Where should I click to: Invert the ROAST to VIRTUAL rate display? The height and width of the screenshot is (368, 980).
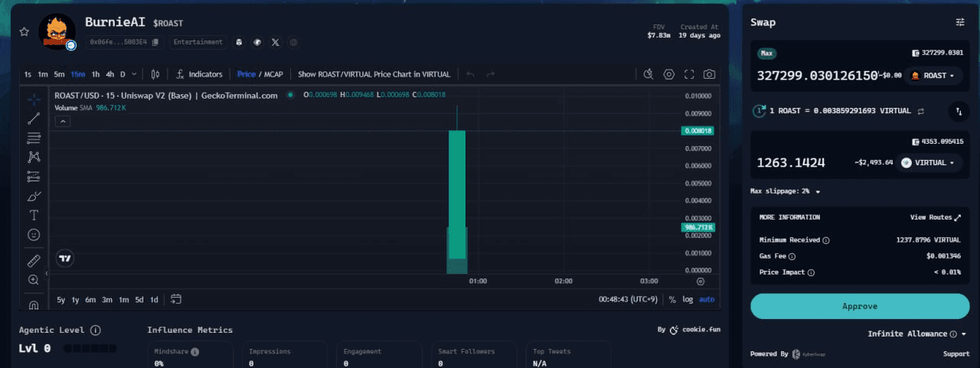click(x=921, y=111)
